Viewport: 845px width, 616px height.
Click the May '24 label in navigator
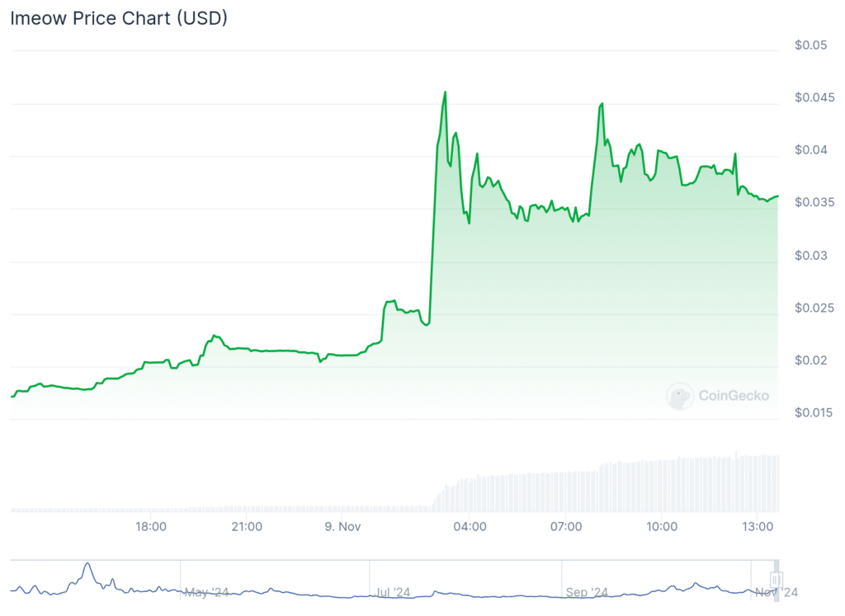coord(206,592)
